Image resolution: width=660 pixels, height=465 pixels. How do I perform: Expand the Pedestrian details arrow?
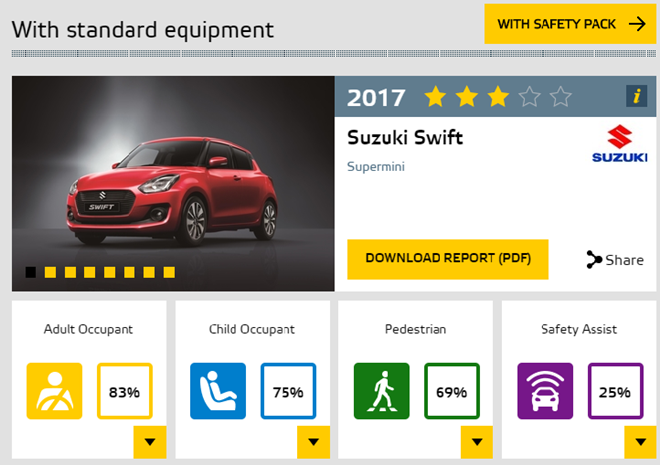point(477,442)
